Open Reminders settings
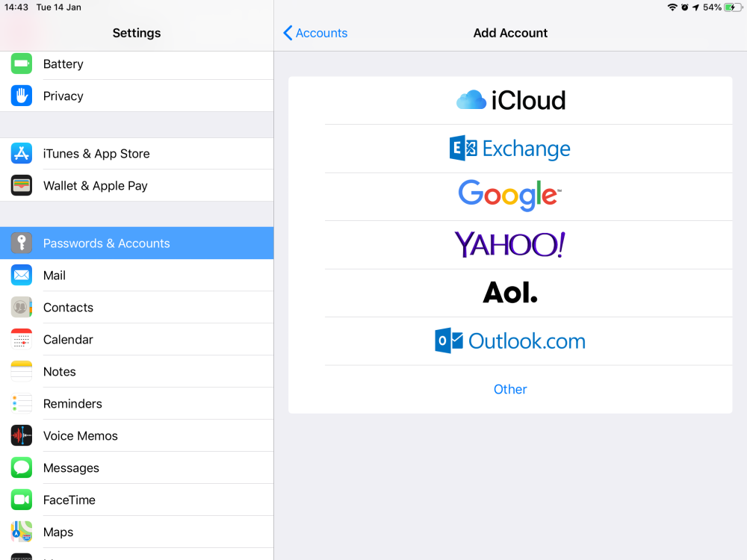Viewport: 747px width, 560px height. [x=137, y=403]
